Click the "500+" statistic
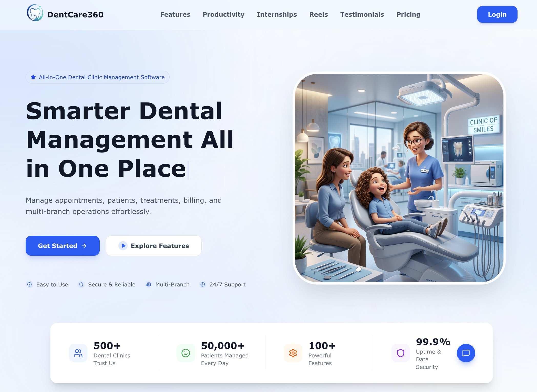 tap(107, 346)
